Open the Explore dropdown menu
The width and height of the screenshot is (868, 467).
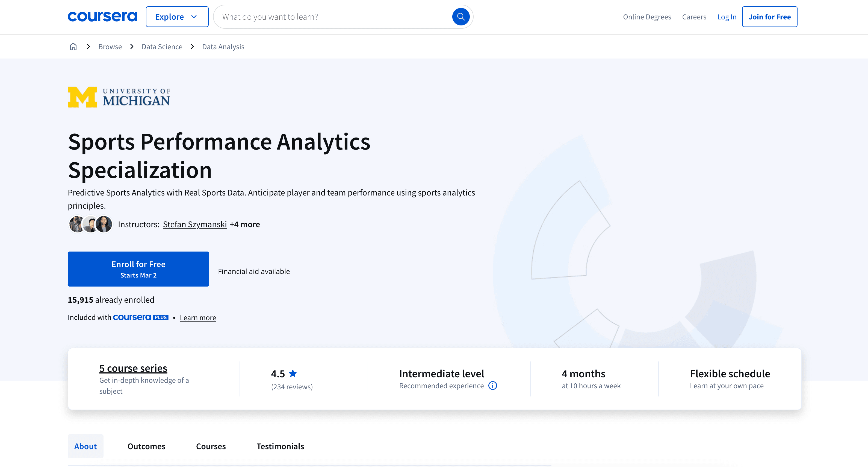(177, 16)
